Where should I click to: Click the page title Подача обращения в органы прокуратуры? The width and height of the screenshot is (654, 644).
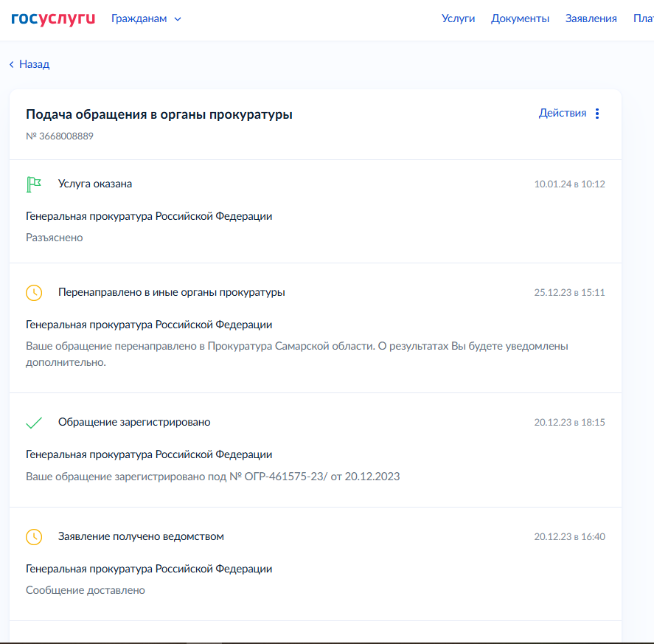point(159,114)
